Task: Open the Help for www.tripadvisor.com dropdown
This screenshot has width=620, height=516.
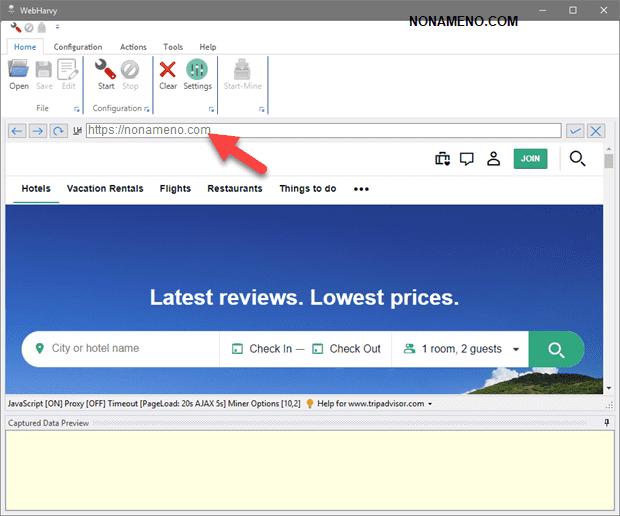Action: [x=374, y=403]
